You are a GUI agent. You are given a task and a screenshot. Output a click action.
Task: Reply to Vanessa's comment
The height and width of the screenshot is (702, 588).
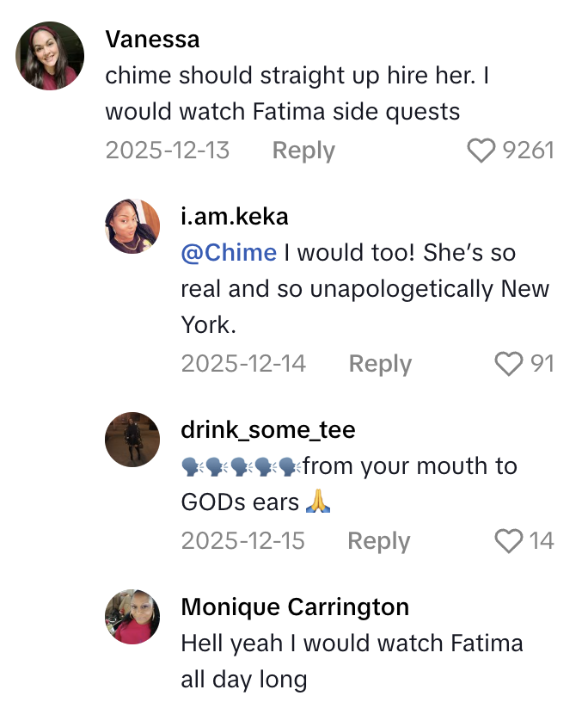coord(303,151)
